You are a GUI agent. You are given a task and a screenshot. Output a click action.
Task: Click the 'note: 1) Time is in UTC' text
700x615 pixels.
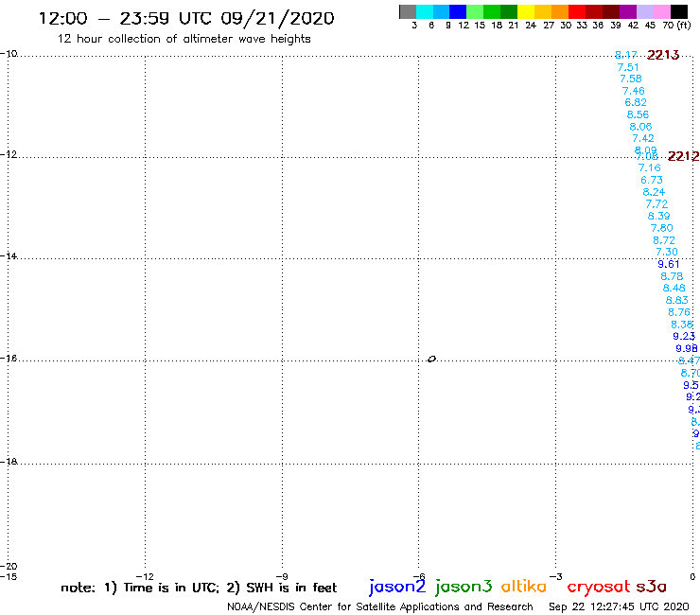(140, 588)
